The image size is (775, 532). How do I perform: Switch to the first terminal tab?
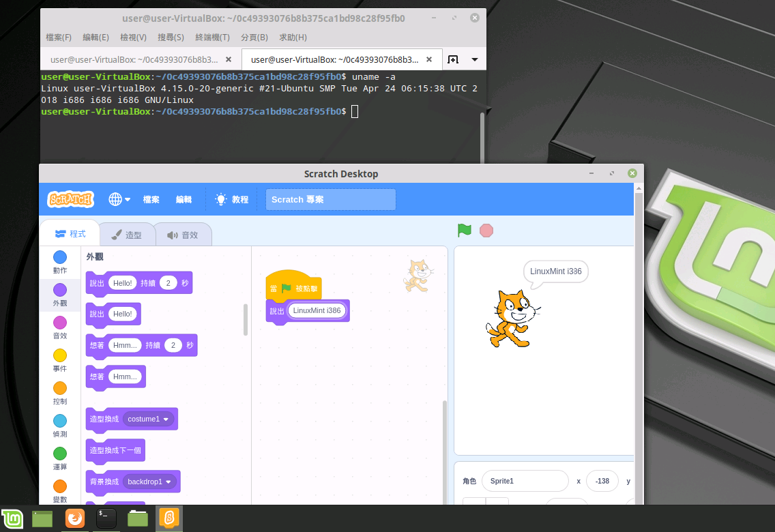[134, 60]
